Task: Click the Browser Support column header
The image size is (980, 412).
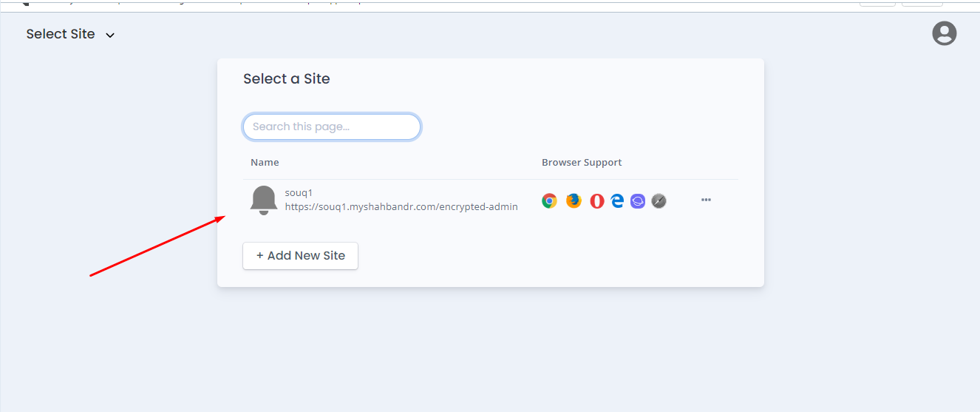Action: tap(582, 162)
